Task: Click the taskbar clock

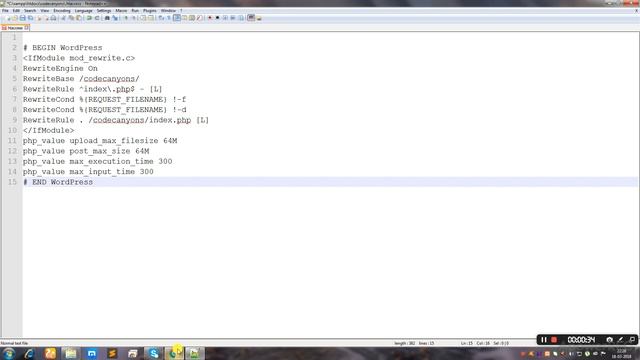Action: click(621, 353)
